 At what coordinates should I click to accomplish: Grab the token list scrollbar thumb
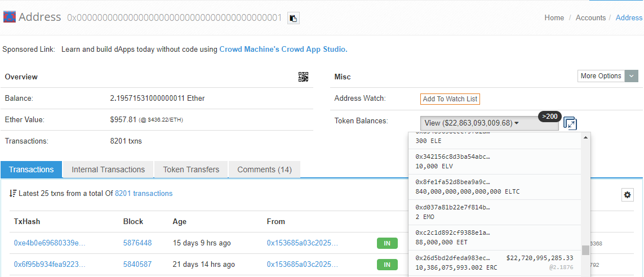585,250
